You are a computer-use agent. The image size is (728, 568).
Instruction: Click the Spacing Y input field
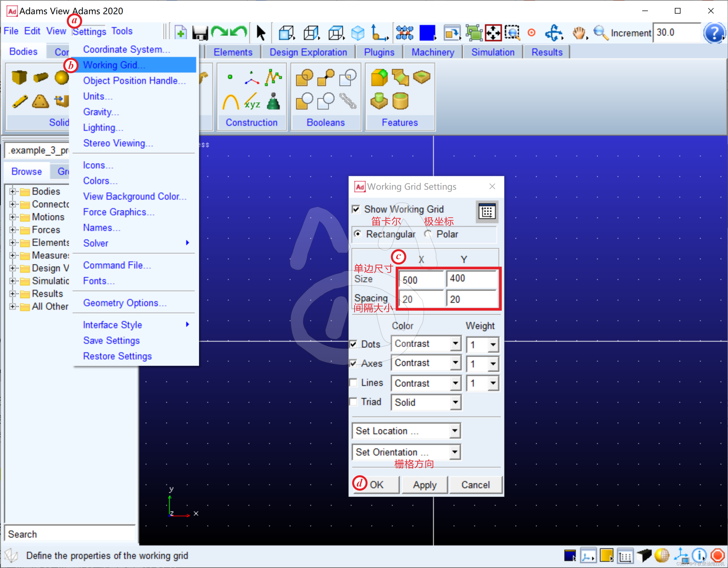[472, 299]
